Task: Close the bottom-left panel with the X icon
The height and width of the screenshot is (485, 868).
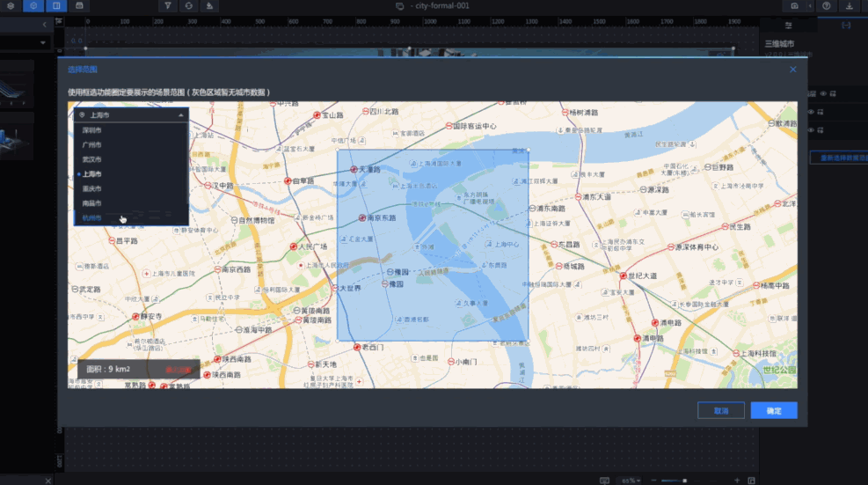Action: pyautogui.click(x=47, y=481)
